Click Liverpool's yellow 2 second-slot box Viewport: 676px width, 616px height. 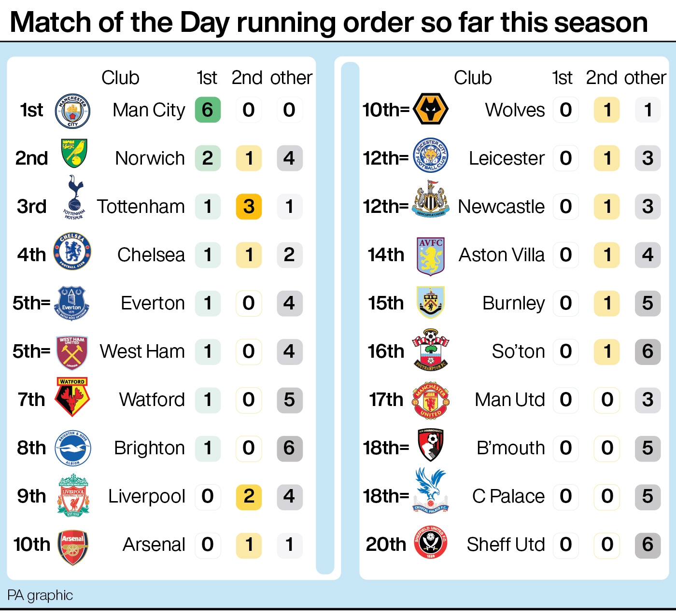249,497
